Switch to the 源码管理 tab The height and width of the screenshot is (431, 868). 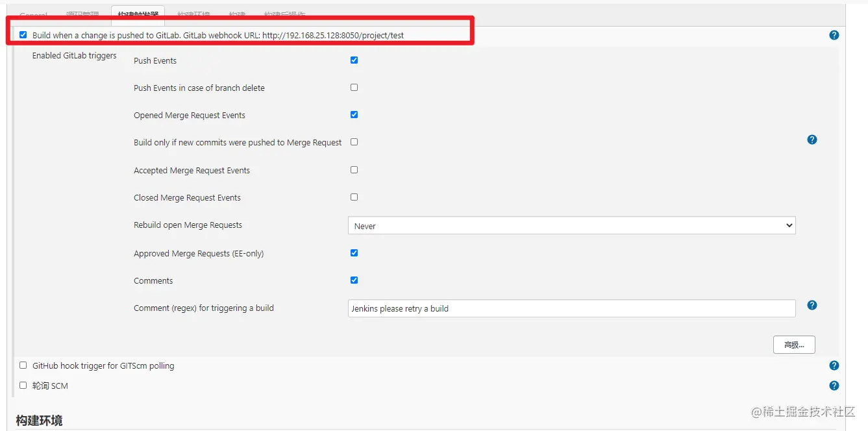pyautogui.click(x=82, y=14)
